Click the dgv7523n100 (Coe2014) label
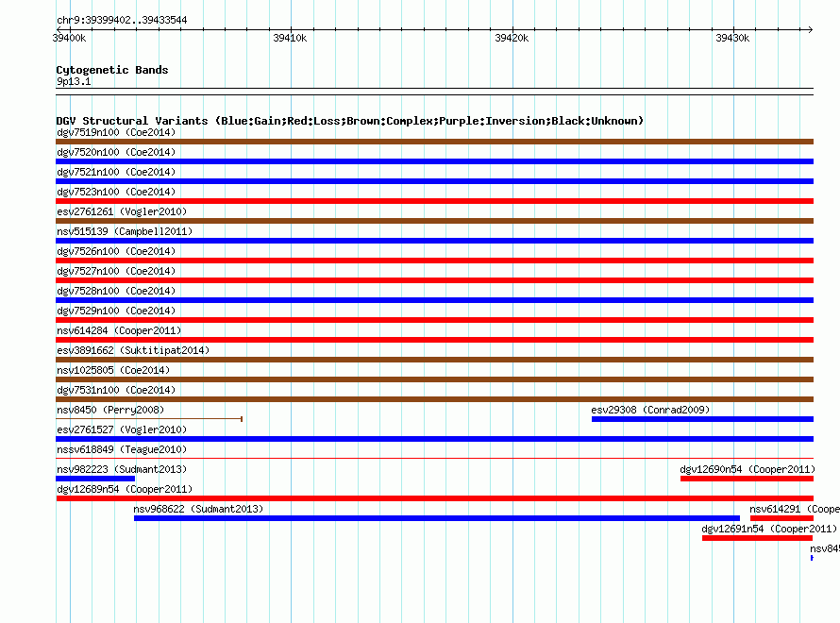Screen dimensions: 840x623 [x=116, y=192]
